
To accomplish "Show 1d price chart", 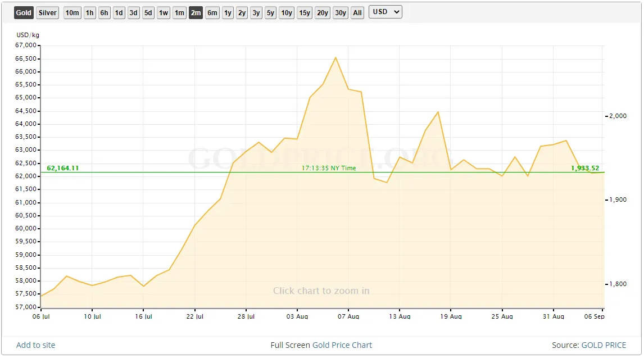I will (x=119, y=13).
